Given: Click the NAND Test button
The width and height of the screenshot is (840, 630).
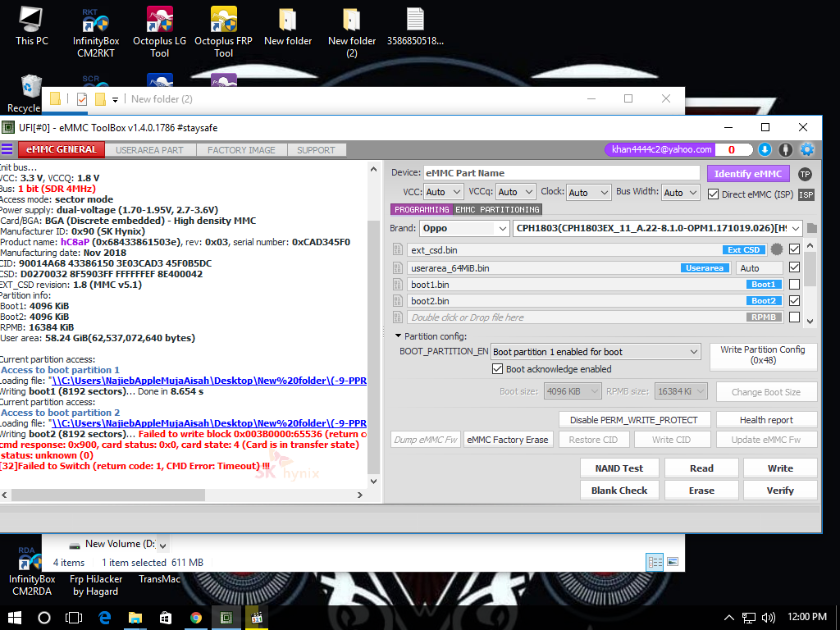Looking at the screenshot, I should [x=619, y=468].
